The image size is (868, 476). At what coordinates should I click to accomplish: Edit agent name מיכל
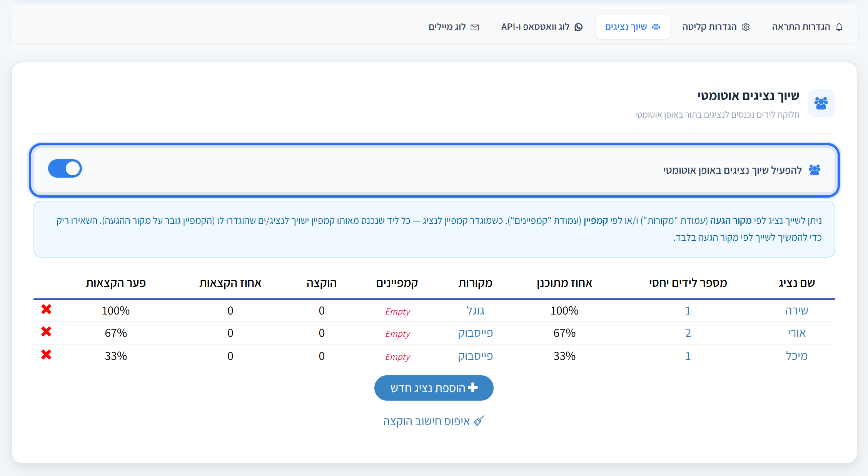point(796,356)
